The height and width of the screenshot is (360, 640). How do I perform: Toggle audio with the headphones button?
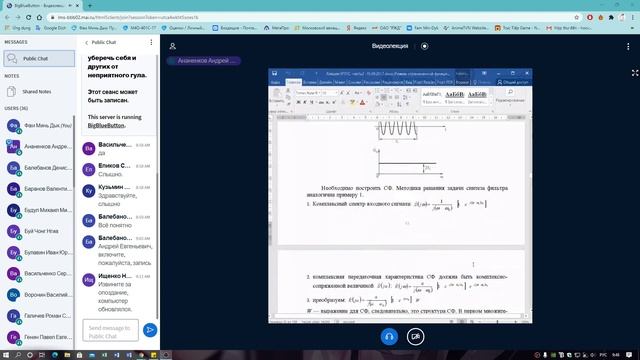[389, 337]
